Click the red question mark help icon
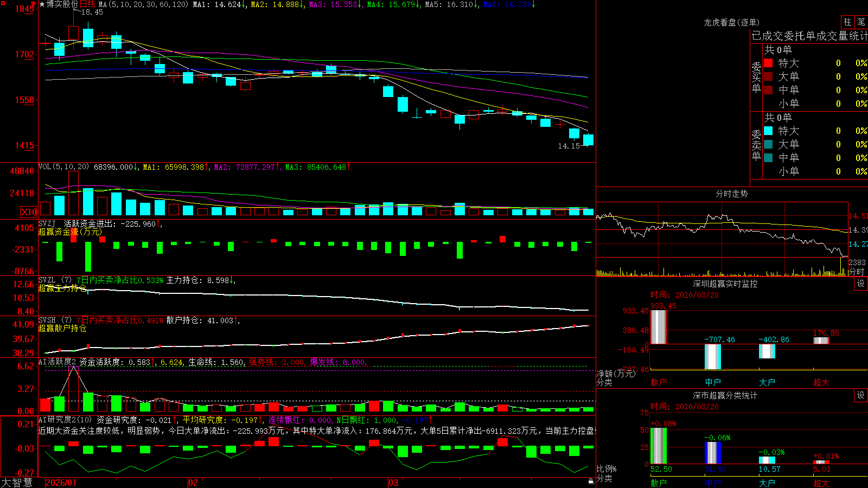Viewport: 868px width, 488px height. (33, 4)
